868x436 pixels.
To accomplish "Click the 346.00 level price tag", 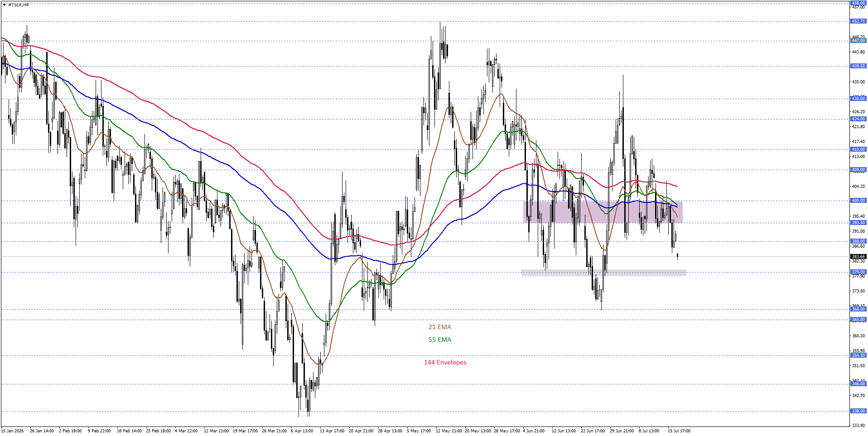I will pyautogui.click(x=858, y=384).
